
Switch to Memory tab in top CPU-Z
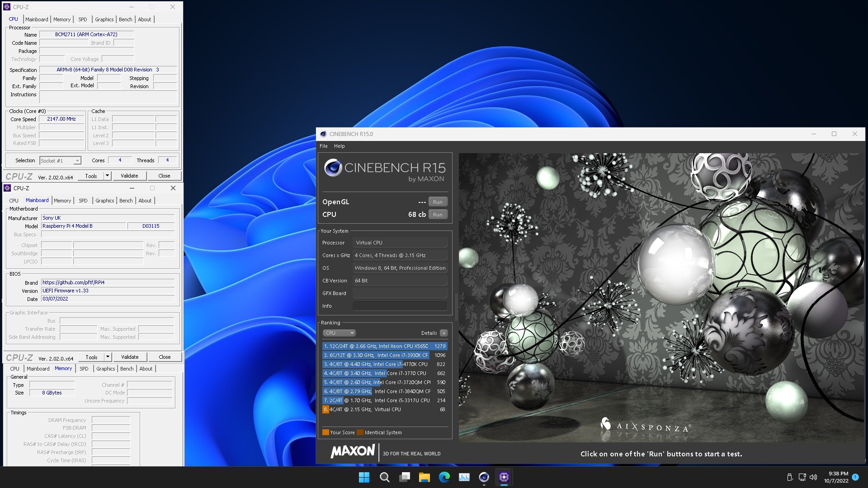62,19
